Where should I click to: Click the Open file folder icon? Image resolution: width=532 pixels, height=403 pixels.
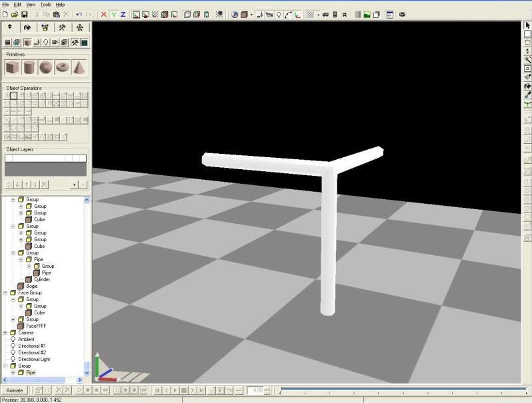15,14
